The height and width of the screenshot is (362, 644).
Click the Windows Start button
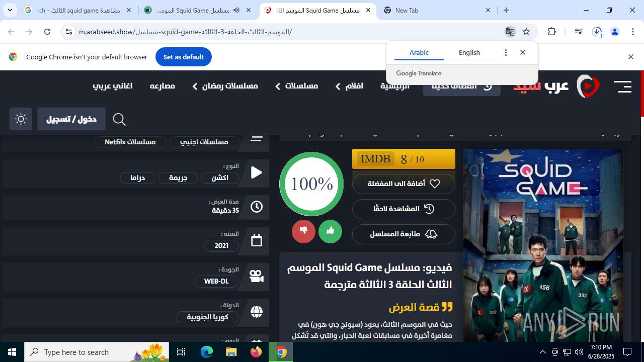pyautogui.click(x=12, y=352)
